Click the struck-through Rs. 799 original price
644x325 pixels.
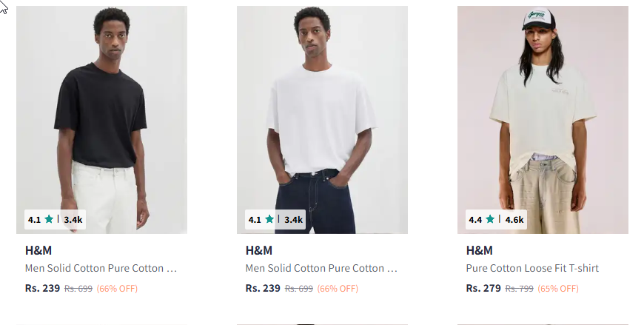click(x=519, y=289)
